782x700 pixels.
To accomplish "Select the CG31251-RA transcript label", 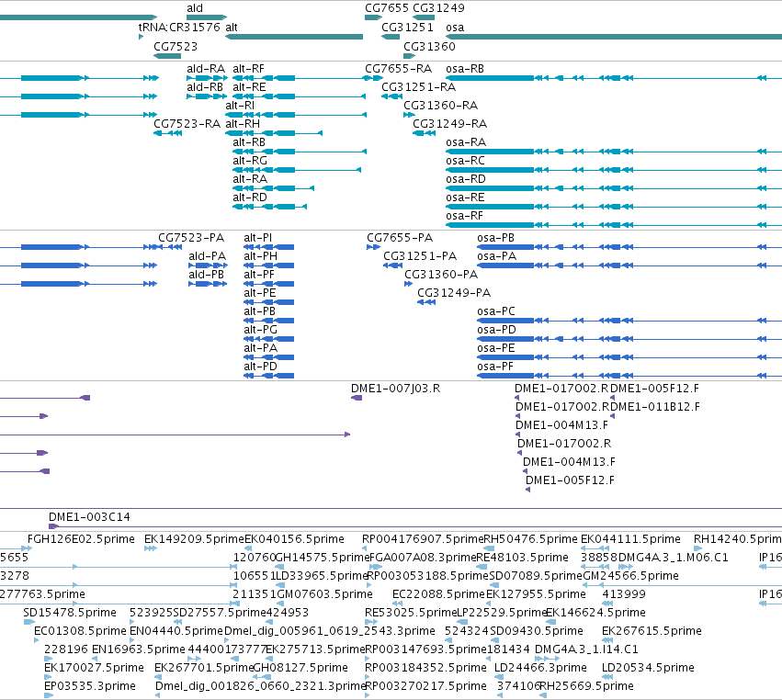I will point(418,87).
